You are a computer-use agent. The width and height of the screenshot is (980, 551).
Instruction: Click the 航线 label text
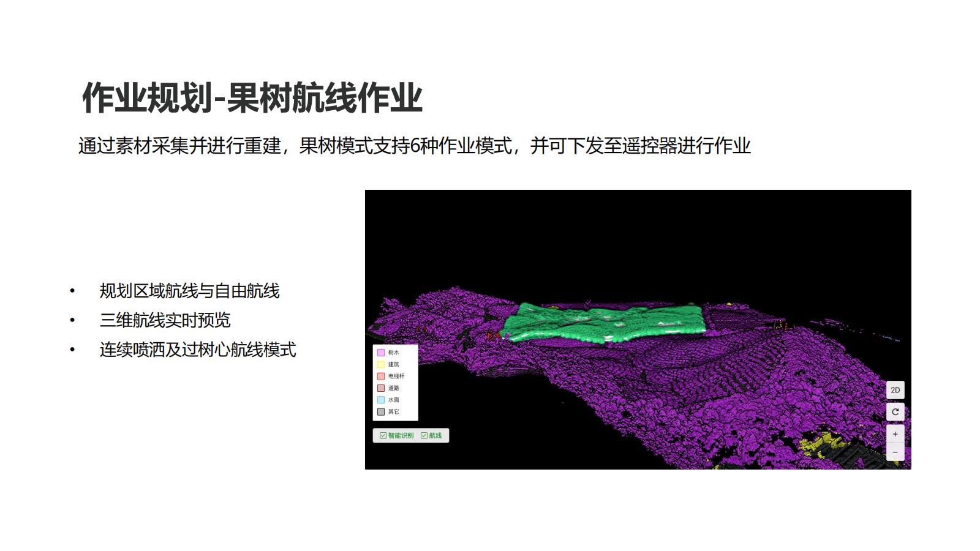pos(436,435)
